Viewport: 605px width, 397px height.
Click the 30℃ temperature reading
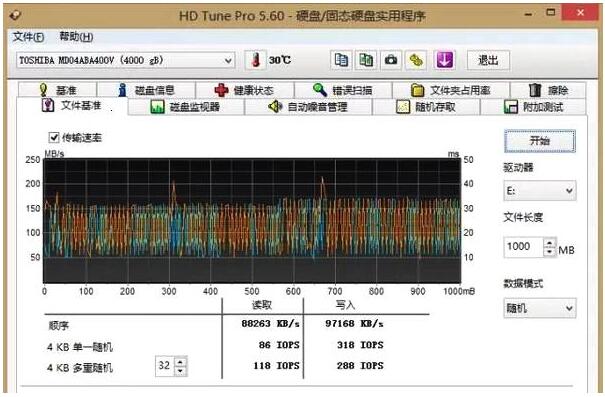[280, 60]
